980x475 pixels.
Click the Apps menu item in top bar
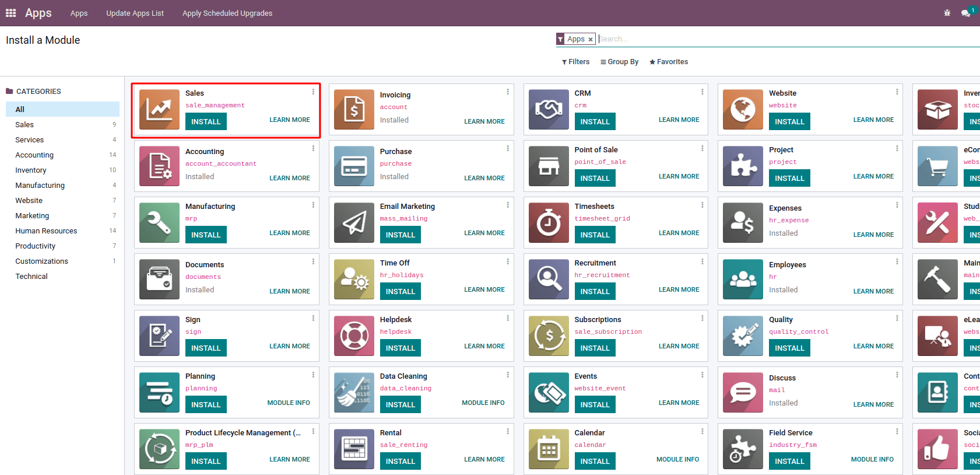79,13
